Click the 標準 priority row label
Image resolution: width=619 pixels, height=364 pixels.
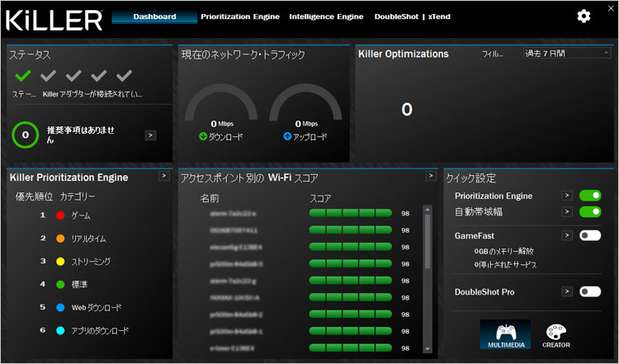79,284
